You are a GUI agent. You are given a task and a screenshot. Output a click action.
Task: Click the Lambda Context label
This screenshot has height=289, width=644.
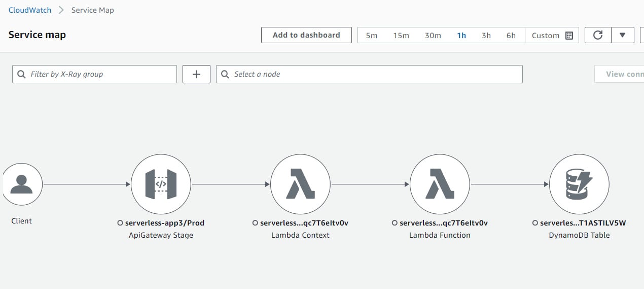pyautogui.click(x=300, y=235)
